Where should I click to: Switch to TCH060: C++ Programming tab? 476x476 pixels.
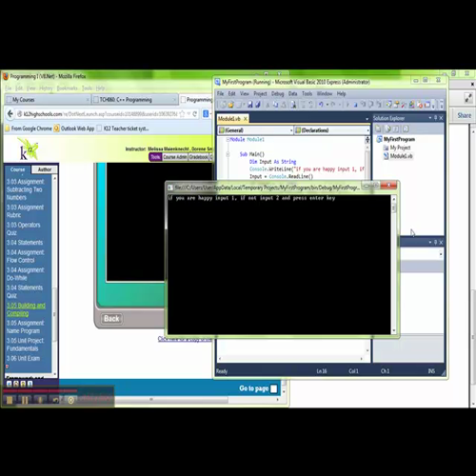134,100
